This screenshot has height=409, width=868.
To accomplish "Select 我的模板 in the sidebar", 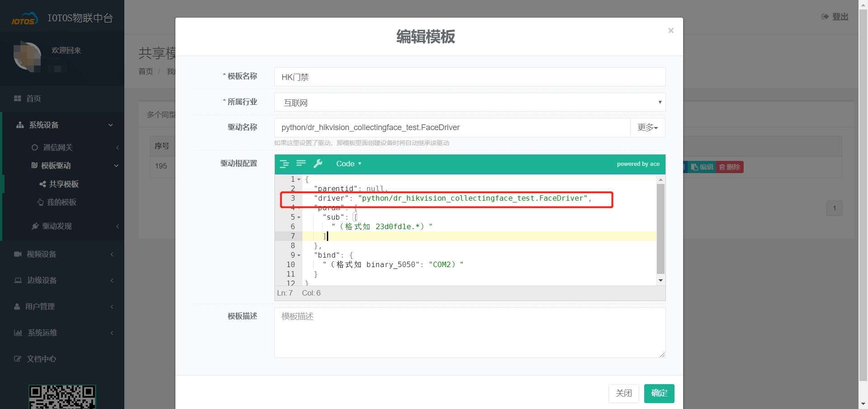I will (61, 202).
